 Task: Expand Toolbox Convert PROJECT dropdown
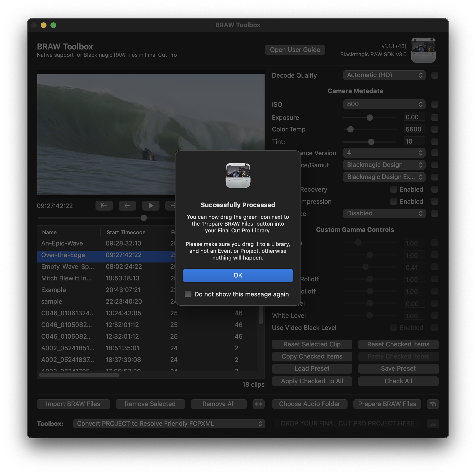169,424
